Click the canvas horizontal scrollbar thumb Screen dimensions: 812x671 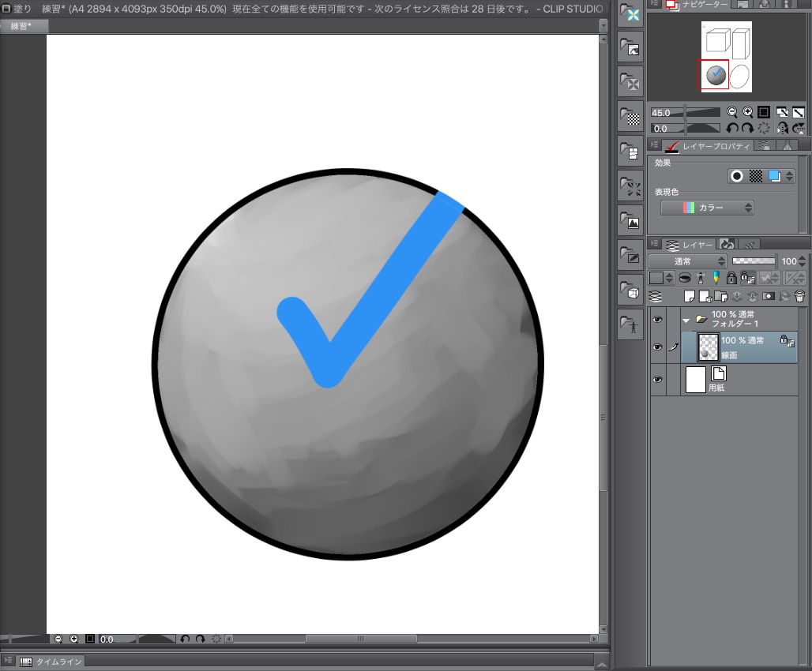pos(361,639)
